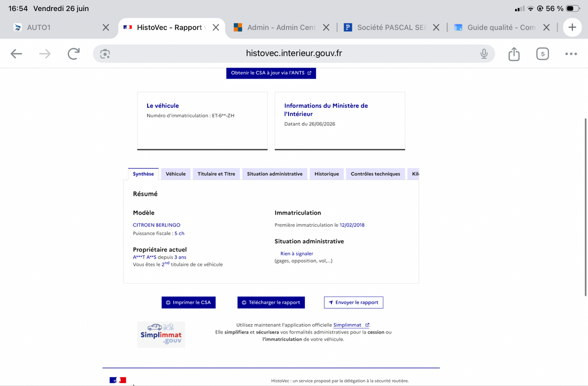Screen dimensions: 588x386
Task: Click the Datant du 26/06/2026 text
Action: pos(310,124)
